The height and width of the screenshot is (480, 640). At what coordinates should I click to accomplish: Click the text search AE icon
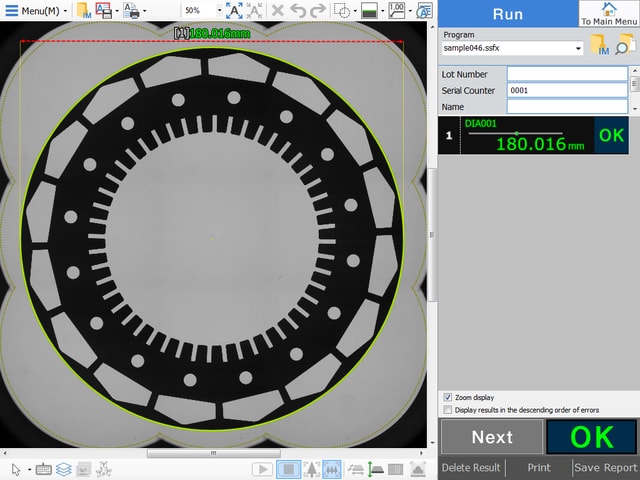point(424,11)
